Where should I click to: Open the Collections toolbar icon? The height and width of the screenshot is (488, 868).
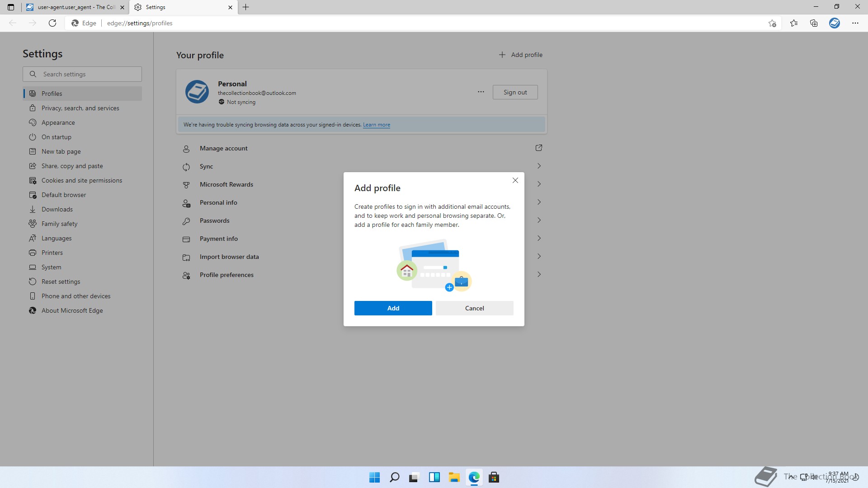click(x=814, y=23)
